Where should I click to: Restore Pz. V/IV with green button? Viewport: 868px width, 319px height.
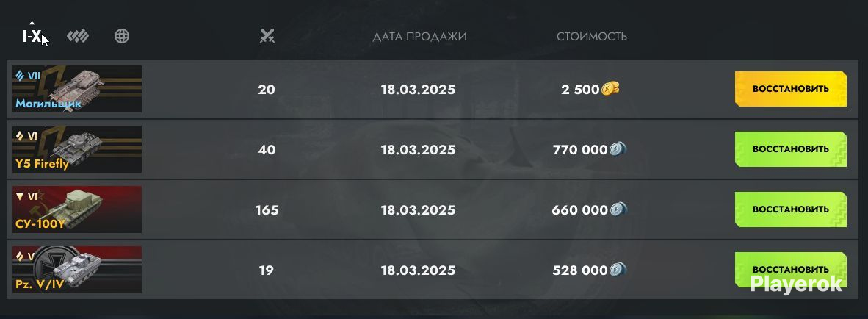click(x=790, y=270)
